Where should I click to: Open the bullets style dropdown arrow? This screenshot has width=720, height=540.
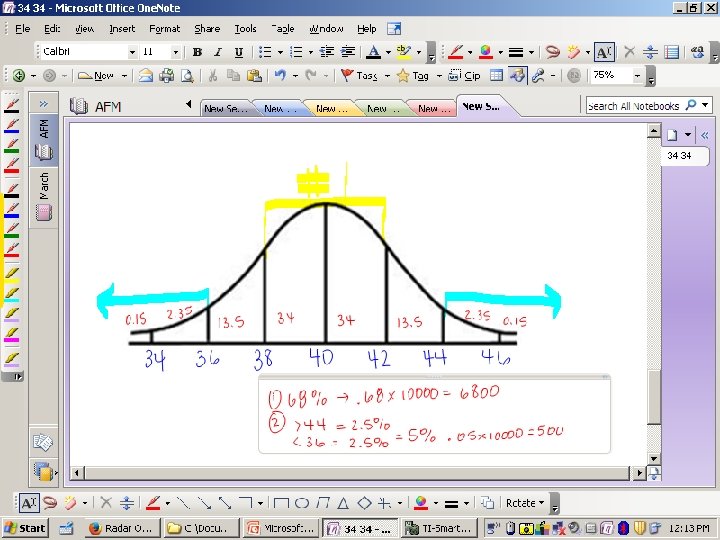pyautogui.click(x=280, y=52)
